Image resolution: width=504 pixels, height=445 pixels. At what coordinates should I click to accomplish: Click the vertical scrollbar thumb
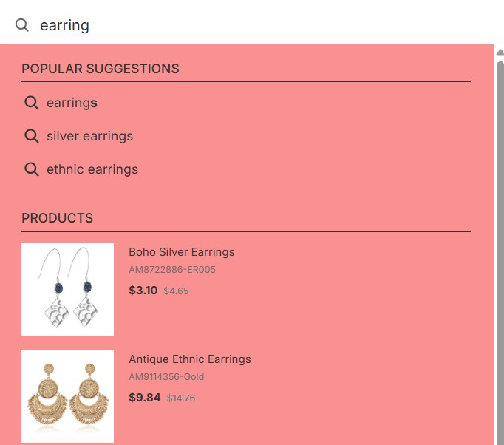(500, 251)
